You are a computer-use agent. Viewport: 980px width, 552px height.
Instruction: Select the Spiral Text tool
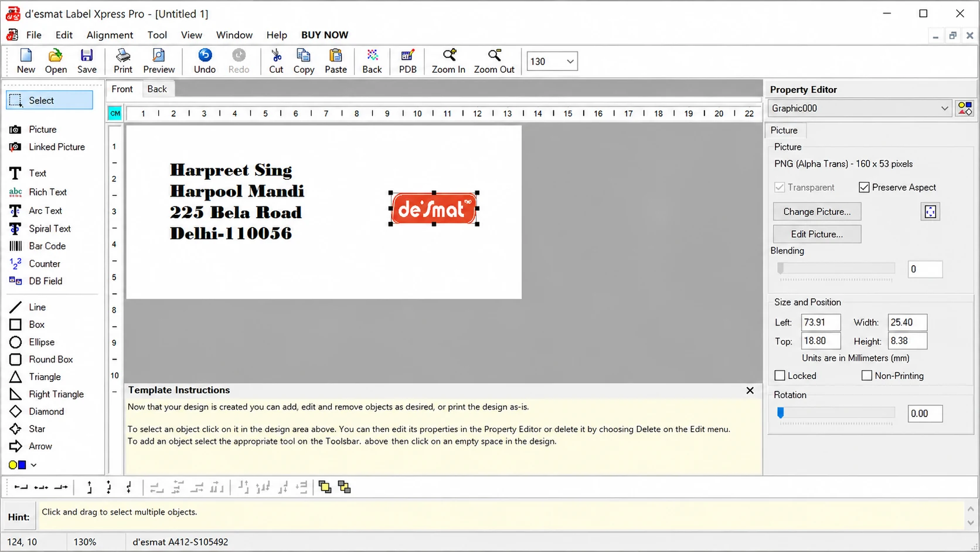pyautogui.click(x=40, y=228)
